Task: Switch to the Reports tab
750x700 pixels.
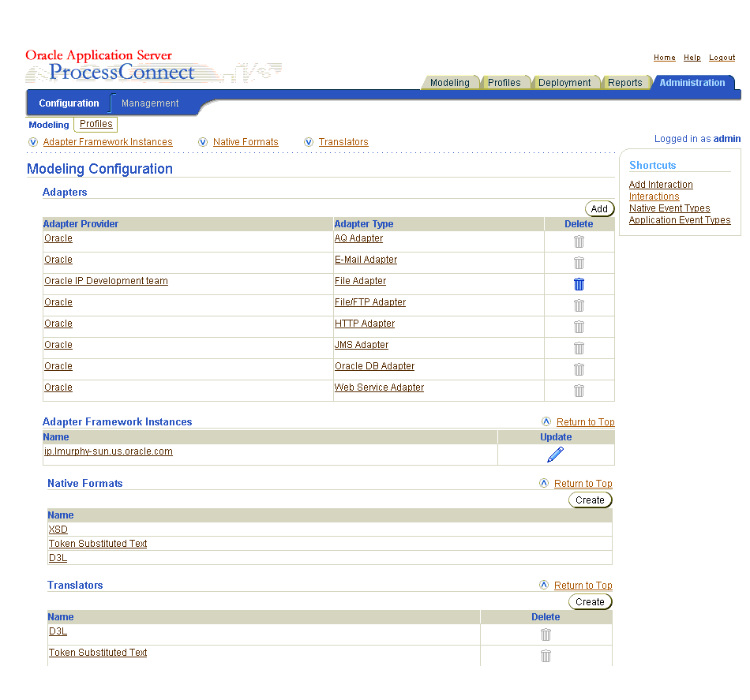Action: click(624, 83)
